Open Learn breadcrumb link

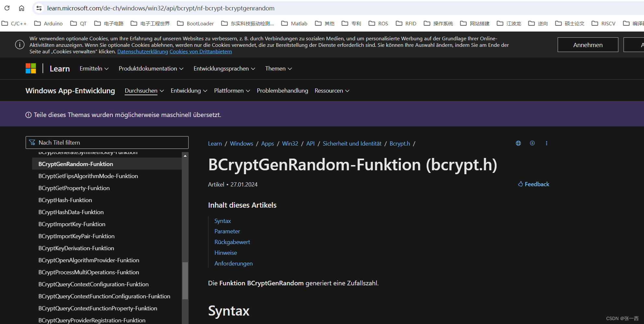tap(215, 144)
